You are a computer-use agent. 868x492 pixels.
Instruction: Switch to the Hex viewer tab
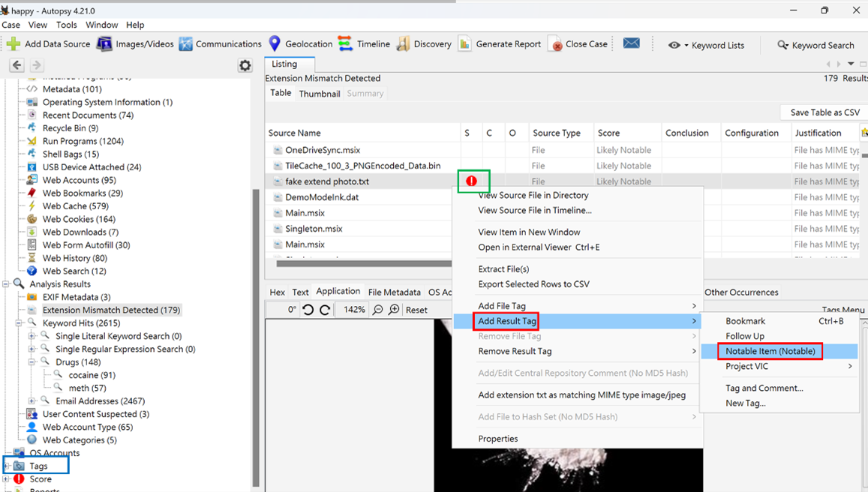tap(278, 292)
